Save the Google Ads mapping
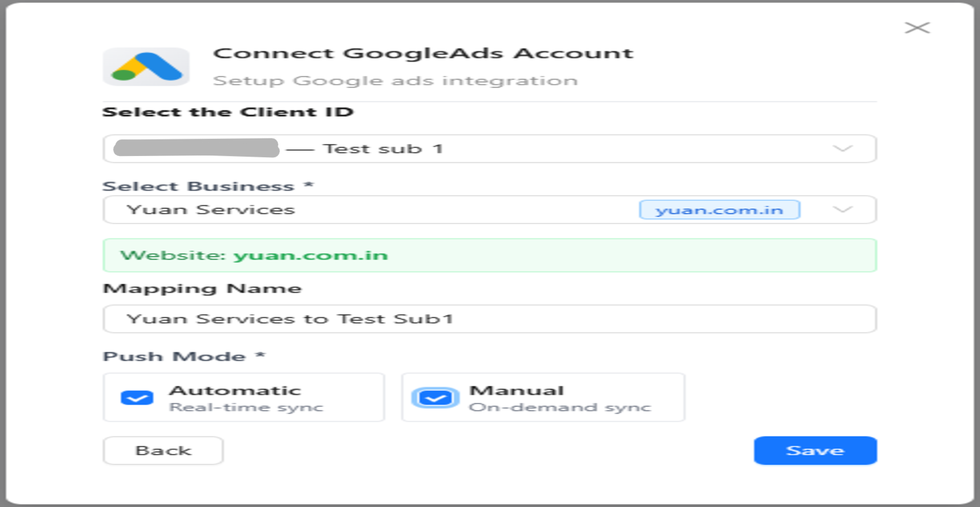The width and height of the screenshot is (980, 507). (x=815, y=450)
